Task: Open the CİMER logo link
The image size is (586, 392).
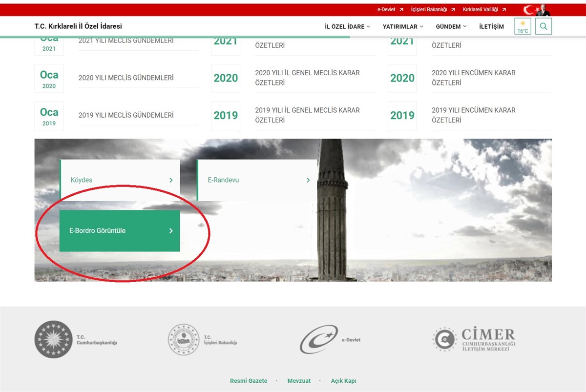Action: click(474, 339)
